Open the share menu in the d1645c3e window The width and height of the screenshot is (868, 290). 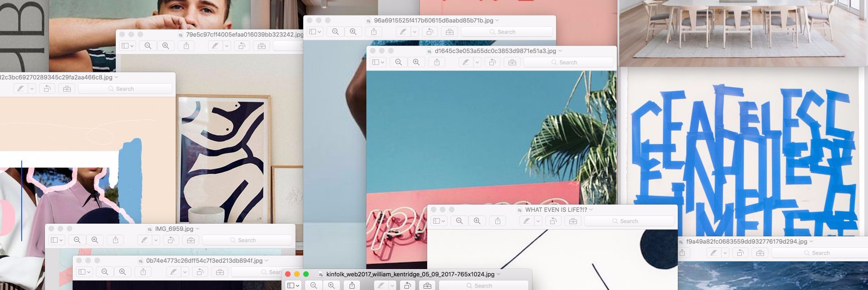(437, 62)
